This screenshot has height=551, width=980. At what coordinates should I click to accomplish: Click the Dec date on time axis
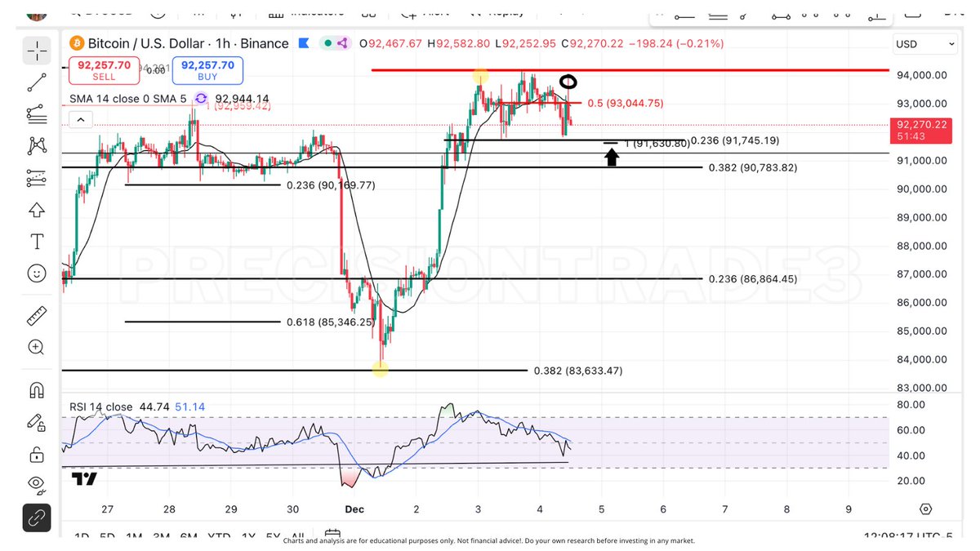354,509
